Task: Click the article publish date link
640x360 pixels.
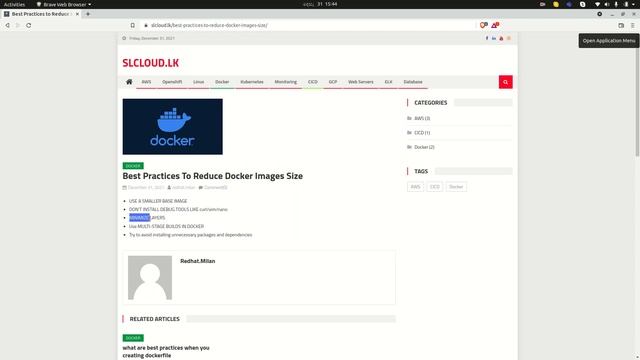Action: click(146, 188)
